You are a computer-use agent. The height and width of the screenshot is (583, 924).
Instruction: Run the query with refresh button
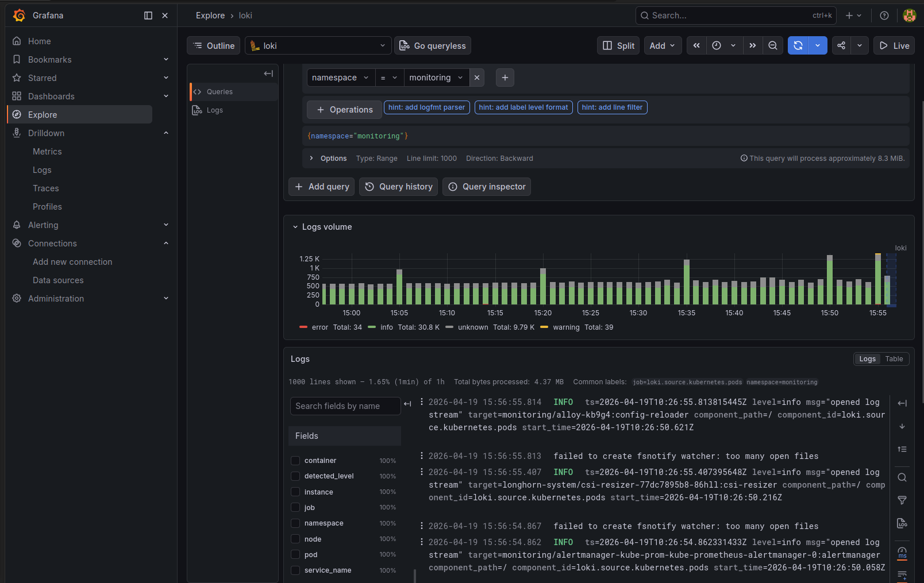pos(798,45)
